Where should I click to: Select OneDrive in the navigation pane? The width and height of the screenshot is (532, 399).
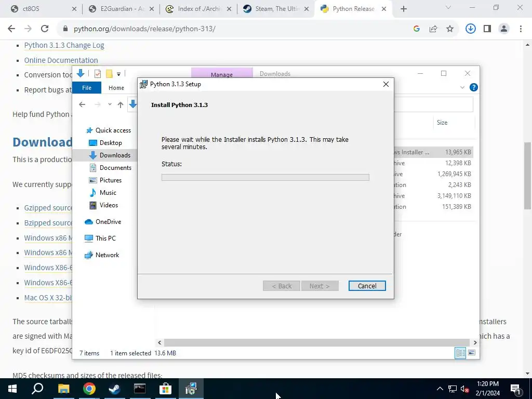point(108,221)
